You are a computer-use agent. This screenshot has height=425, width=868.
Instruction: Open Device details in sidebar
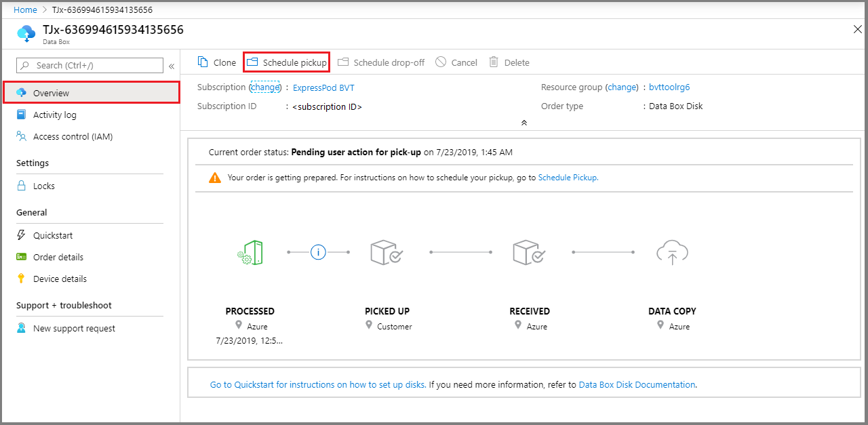click(60, 279)
